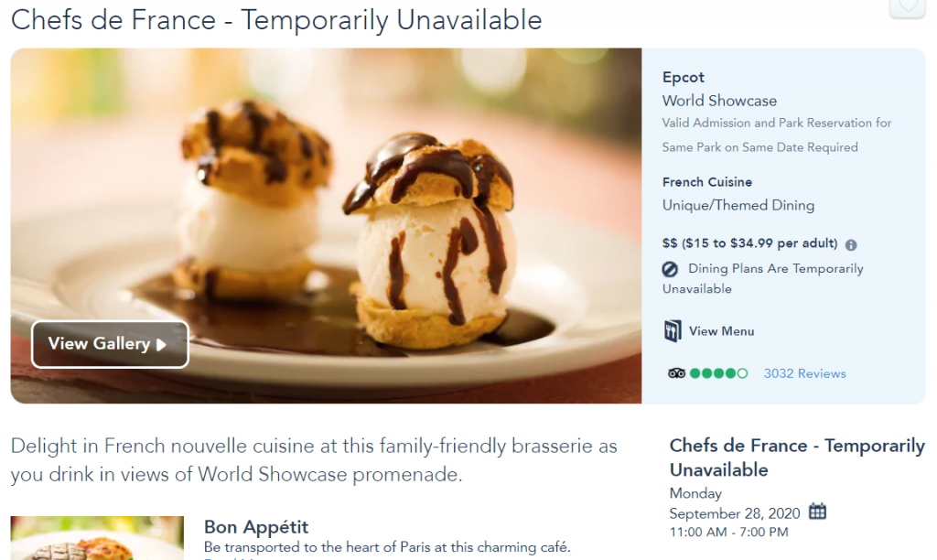Click the fork-and-knife menu icon
Screen dimensions: 937x560
click(673, 331)
